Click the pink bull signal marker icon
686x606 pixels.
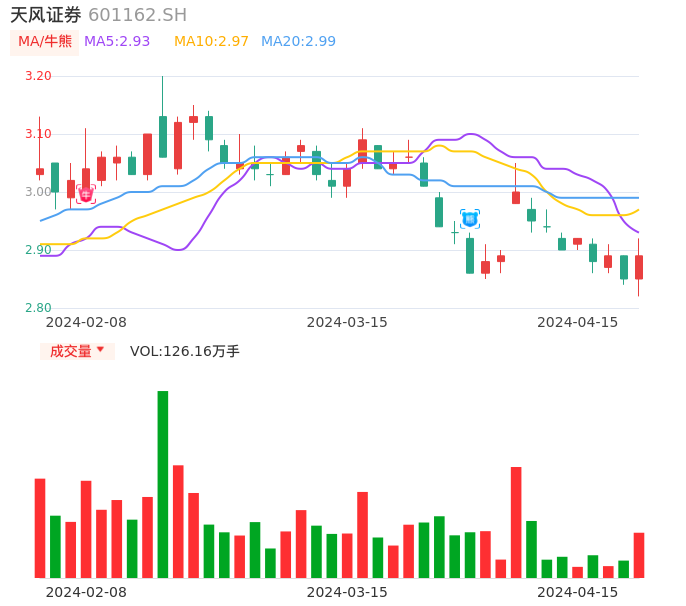pos(86,194)
